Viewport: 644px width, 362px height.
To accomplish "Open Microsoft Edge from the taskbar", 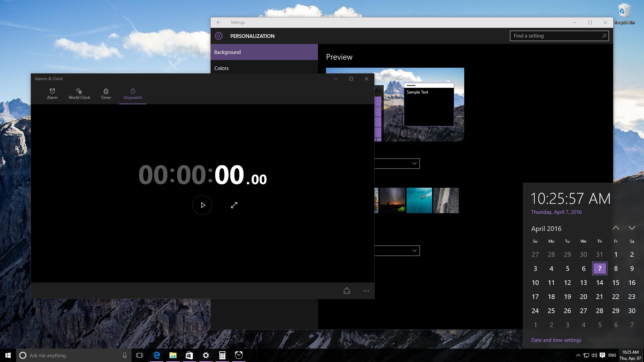I will [x=157, y=355].
